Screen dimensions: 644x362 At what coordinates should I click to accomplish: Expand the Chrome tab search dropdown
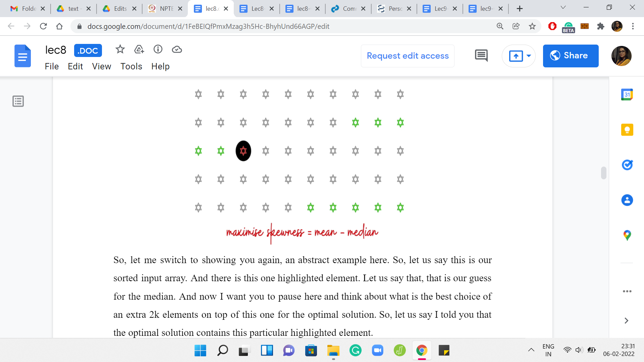click(x=563, y=8)
